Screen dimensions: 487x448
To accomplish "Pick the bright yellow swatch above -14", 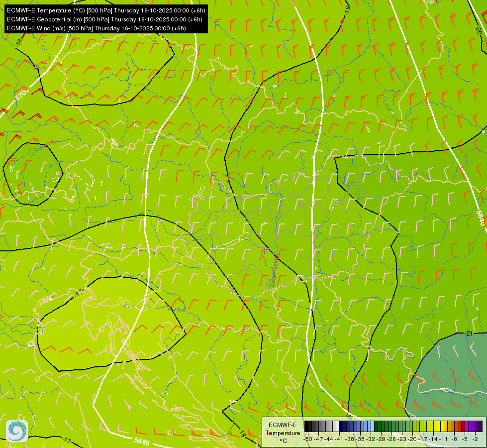I will tap(435, 426).
